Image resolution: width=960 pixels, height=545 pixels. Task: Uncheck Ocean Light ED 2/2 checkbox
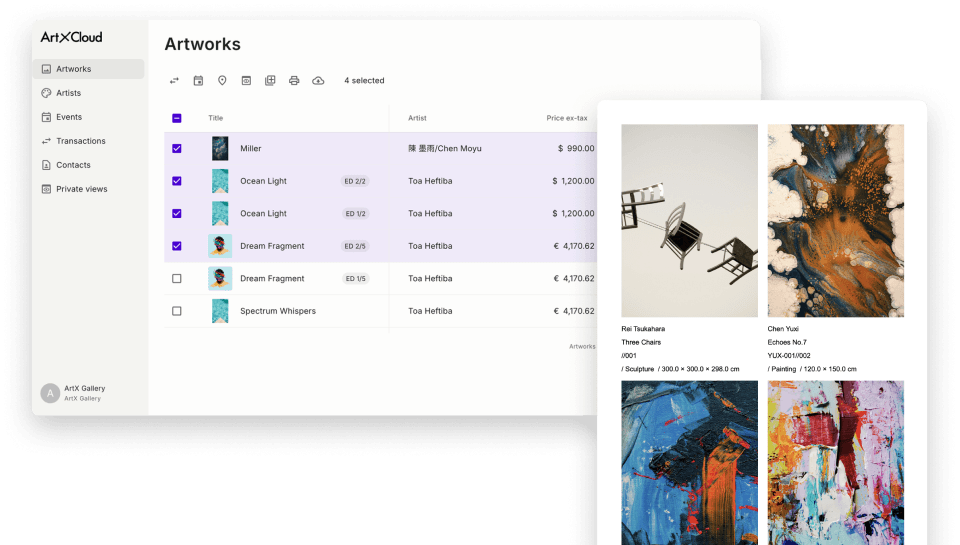click(x=177, y=181)
